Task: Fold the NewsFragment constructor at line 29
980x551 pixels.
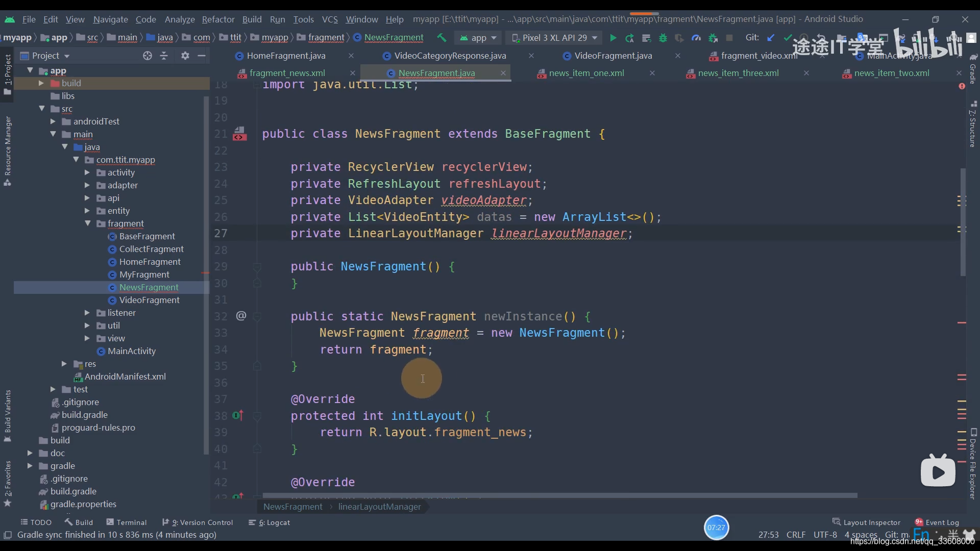Action: 257,266
